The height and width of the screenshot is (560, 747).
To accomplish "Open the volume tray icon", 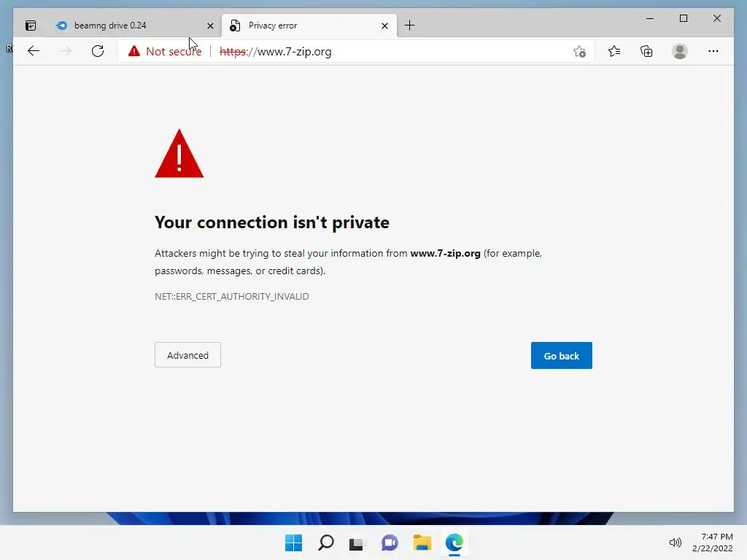I will pos(675,542).
